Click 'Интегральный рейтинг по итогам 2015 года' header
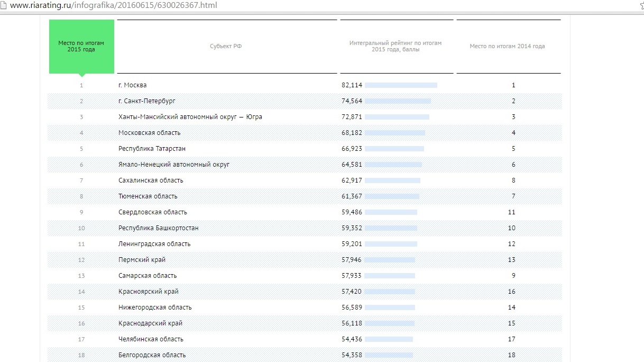The width and height of the screenshot is (644, 362). point(395,46)
